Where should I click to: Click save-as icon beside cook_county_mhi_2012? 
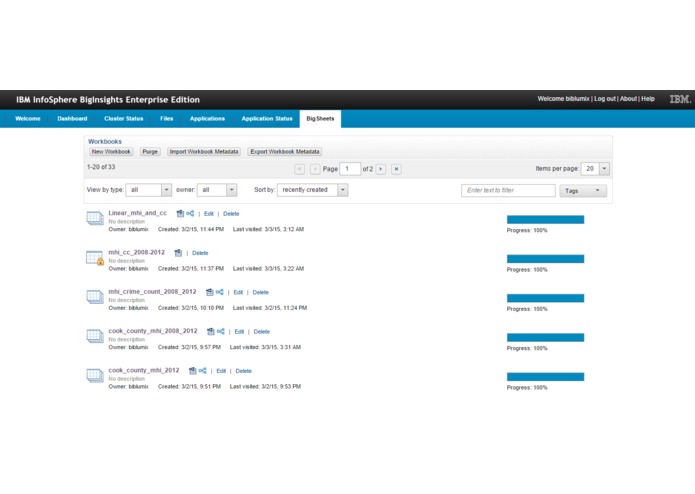(193, 371)
